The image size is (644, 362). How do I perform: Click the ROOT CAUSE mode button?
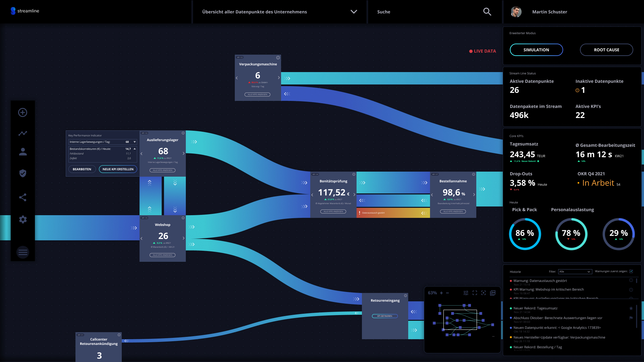click(606, 50)
